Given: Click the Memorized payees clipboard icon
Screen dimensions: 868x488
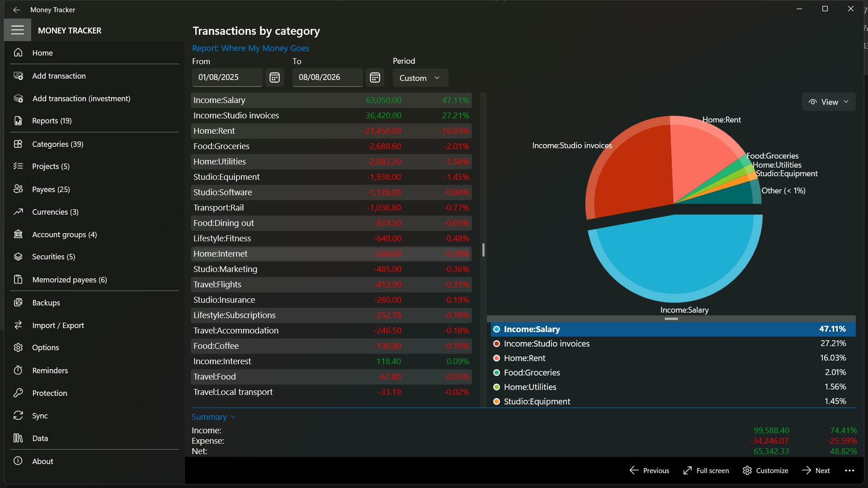Looking at the screenshot, I should pyautogui.click(x=18, y=280).
